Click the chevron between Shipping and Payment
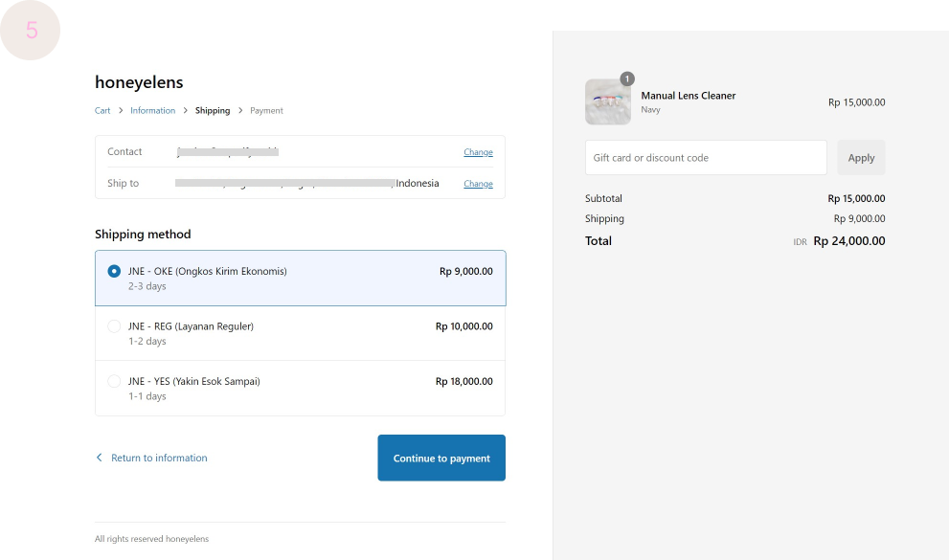The width and height of the screenshot is (949, 560). point(240,111)
